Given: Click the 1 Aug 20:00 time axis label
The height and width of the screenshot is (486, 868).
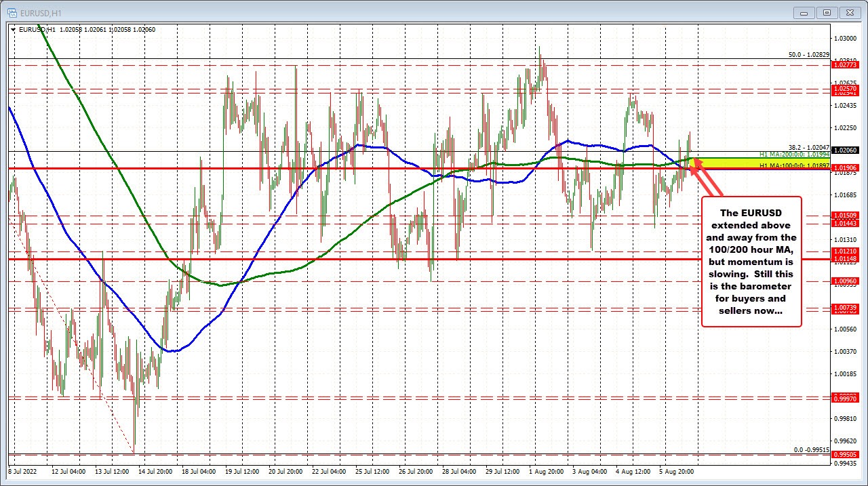Looking at the screenshot, I should coord(547,471).
